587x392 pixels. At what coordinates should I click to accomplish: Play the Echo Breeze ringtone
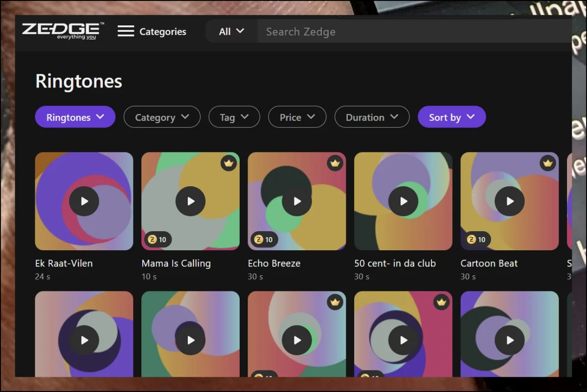click(297, 201)
